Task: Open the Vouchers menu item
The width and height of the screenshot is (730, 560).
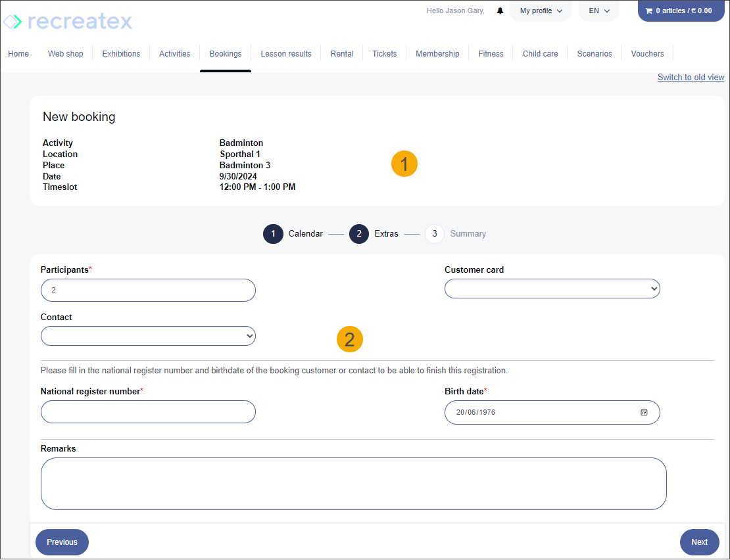Action: tap(647, 54)
